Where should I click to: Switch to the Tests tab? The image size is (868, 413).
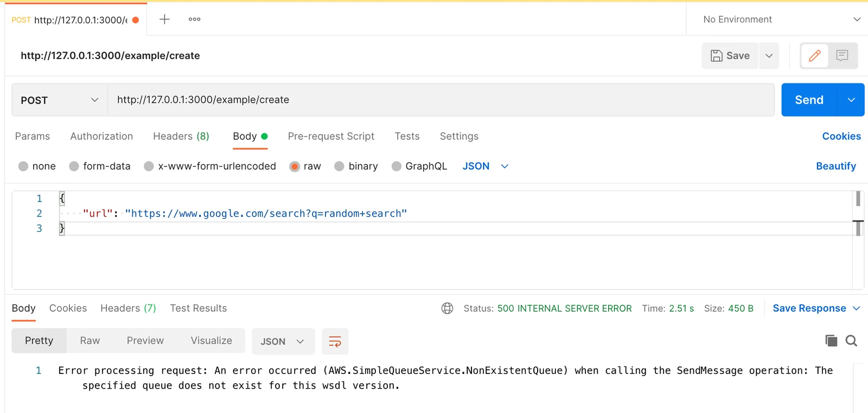[407, 137]
